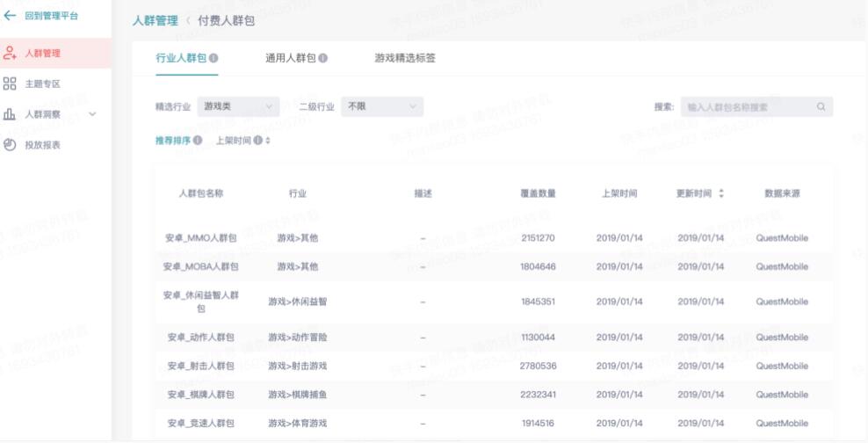Viewport: 868px width, 443px height.
Task: Click the back arrow icon beside 回到管理平台
Action: pos(10,16)
